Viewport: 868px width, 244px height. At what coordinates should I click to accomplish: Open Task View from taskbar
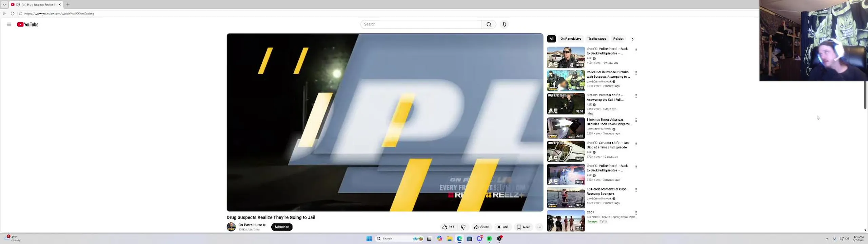coord(429,239)
